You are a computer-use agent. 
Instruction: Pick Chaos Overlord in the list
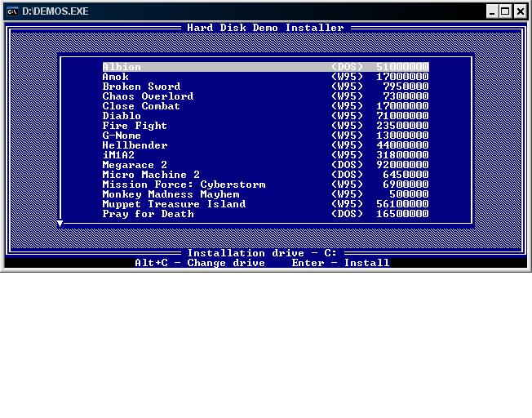pyautogui.click(x=266, y=96)
